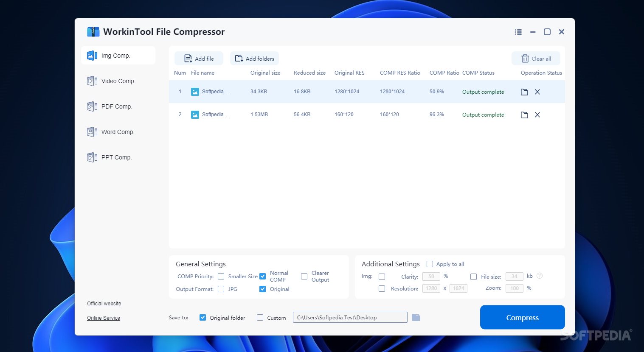Check the Apply to all option
Image resolution: width=644 pixels, height=352 pixels.
click(430, 264)
